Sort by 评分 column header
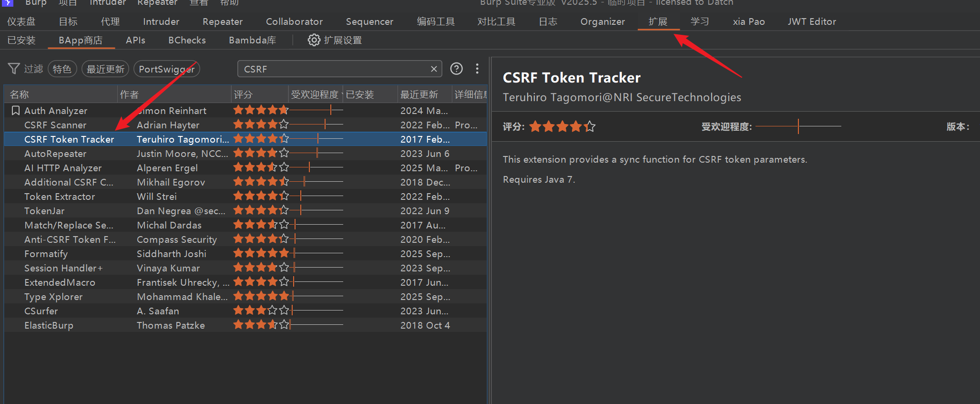Image resolution: width=980 pixels, height=404 pixels. 243,95
